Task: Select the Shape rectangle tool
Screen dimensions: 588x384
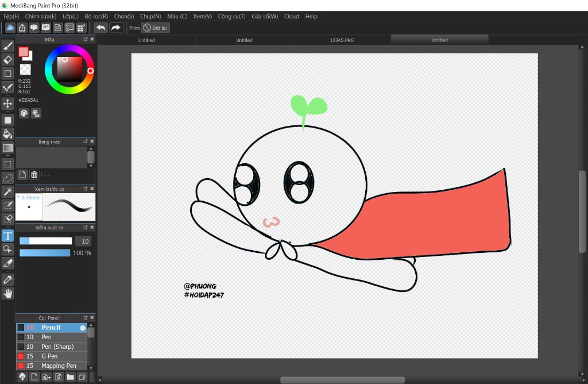Action: pos(7,74)
